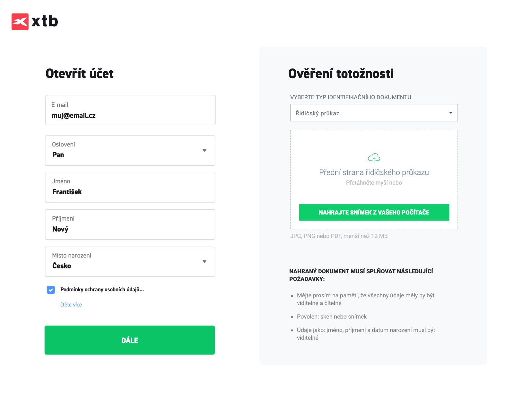Open the Oslovení dropdown showing Pan
Screen dimensions: 532x394
130,151
